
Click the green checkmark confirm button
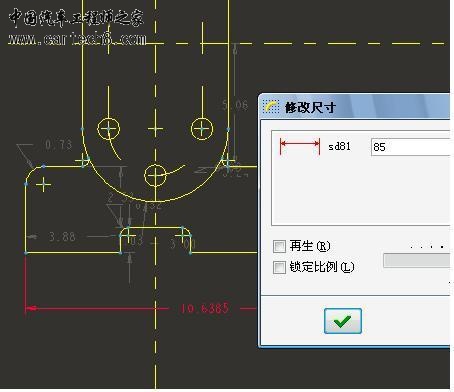coord(343,321)
